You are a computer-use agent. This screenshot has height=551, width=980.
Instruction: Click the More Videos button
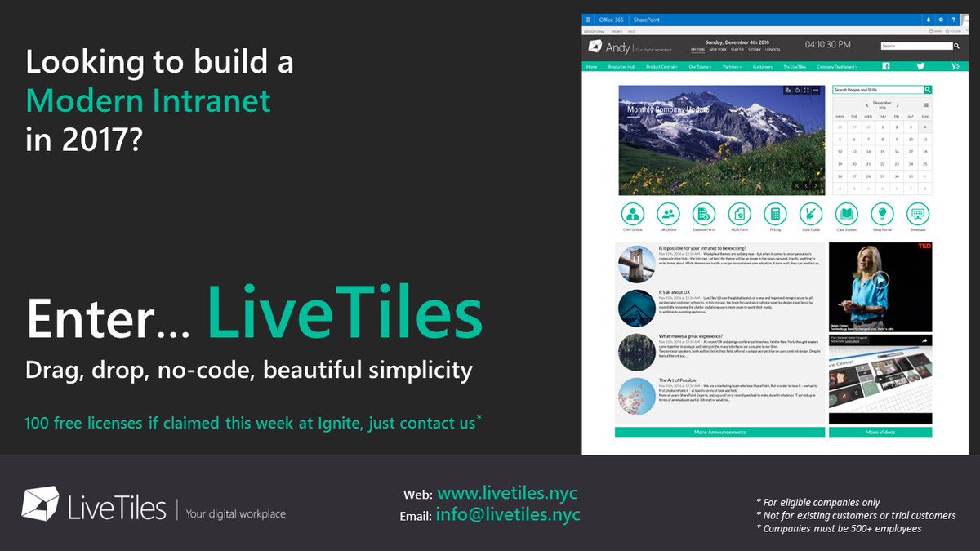click(880, 432)
